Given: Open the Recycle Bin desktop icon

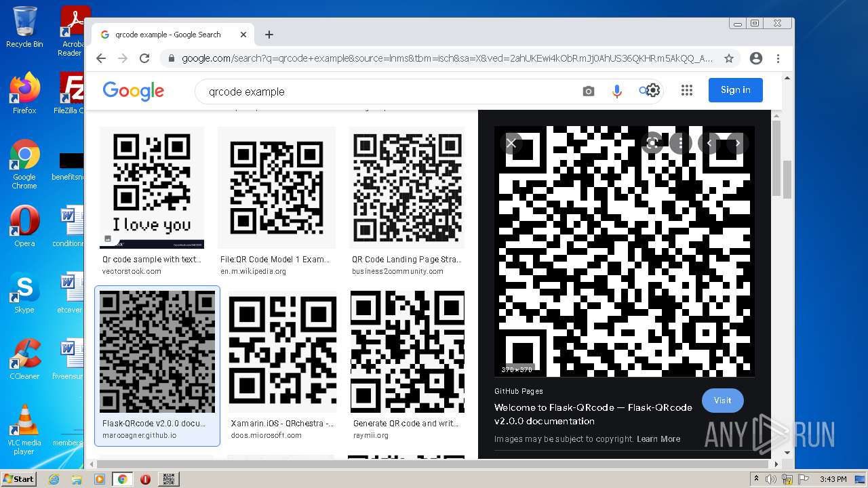Looking at the screenshot, I should (x=24, y=27).
